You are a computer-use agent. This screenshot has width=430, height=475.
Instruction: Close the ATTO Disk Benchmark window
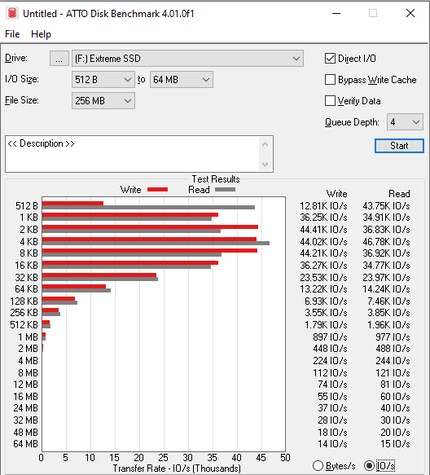410,13
